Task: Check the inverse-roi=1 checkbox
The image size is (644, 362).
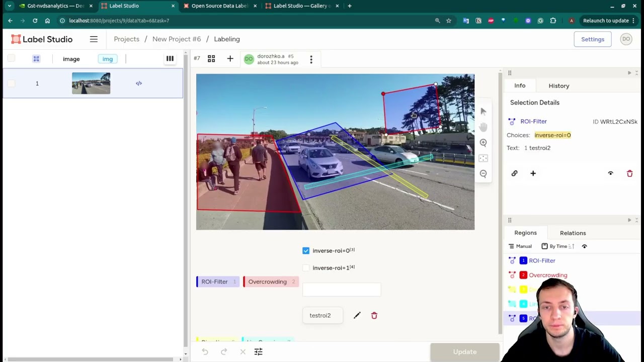Action: pos(306,267)
